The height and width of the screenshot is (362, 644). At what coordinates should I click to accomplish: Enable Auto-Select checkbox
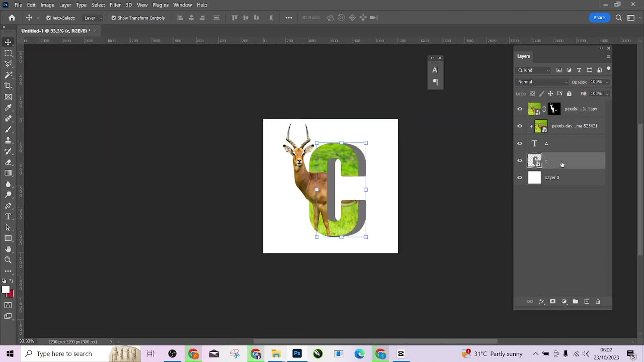[48, 18]
